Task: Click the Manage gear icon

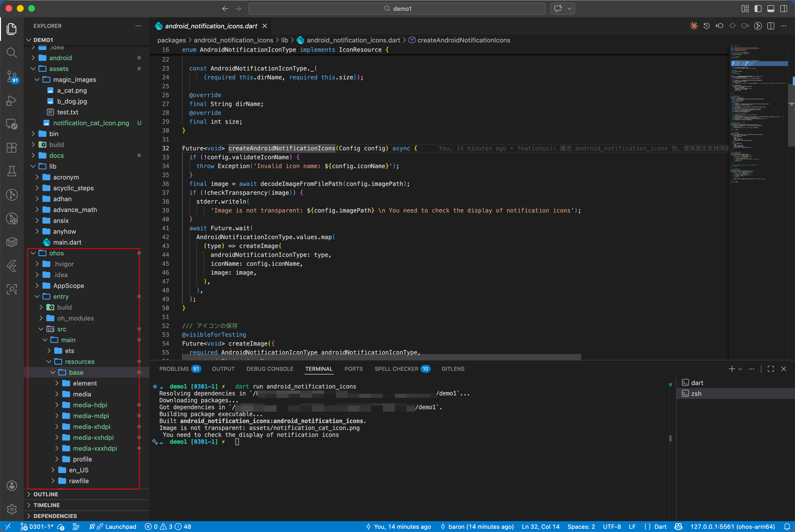Action: coord(12,509)
